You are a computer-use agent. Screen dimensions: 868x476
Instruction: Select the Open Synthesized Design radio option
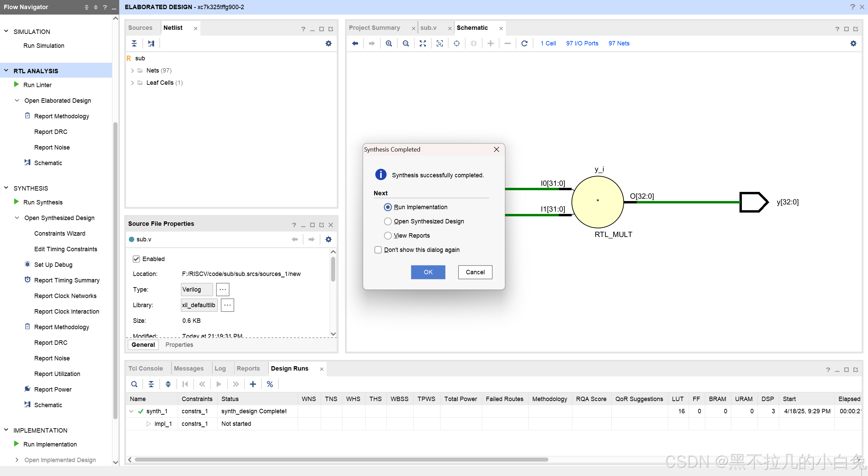point(388,221)
